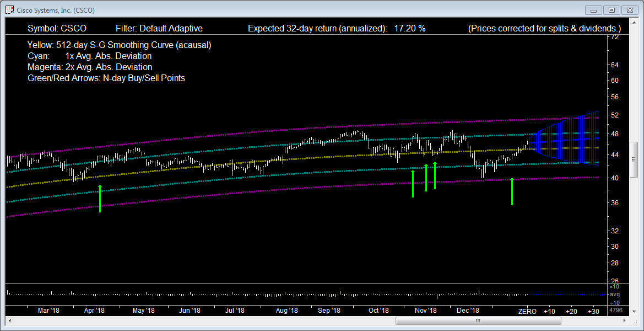
Task: Click the +20 forecast day label
Action: pos(572,311)
